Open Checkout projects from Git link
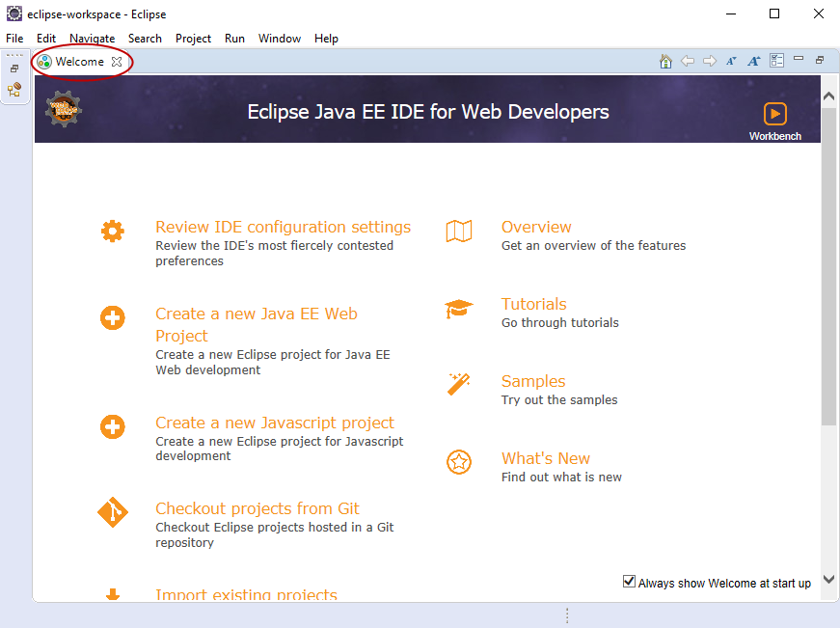The height and width of the screenshot is (628, 840). pyautogui.click(x=257, y=508)
